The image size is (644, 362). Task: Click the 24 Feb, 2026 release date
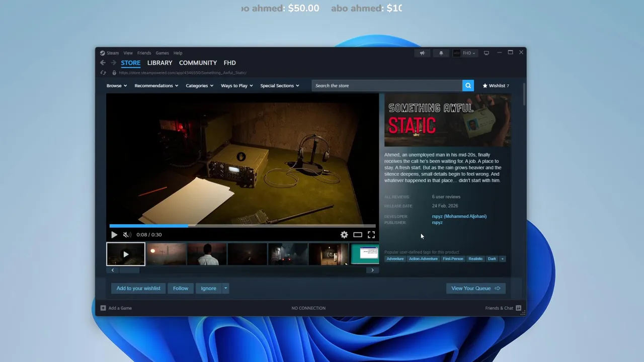(x=445, y=206)
